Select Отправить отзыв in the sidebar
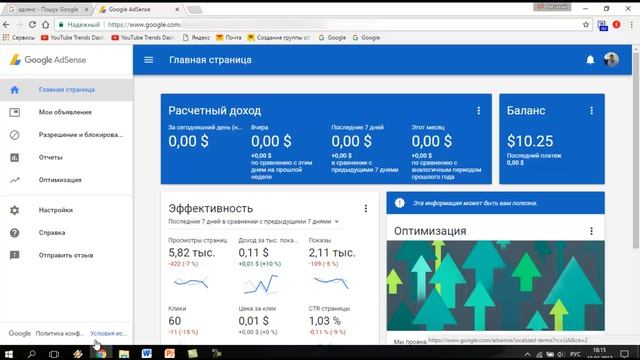The width and height of the screenshot is (640, 360). coord(66,255)
